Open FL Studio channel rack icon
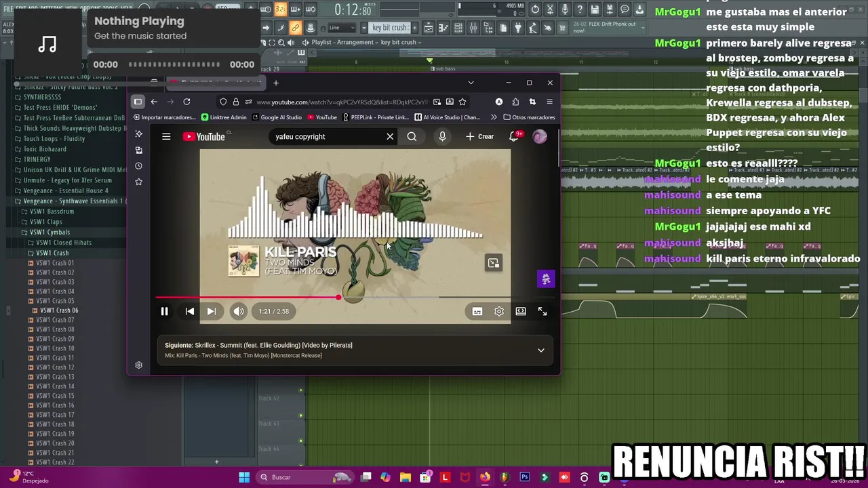868x488 pixels. pyautogui.click(x=458, y=28)
